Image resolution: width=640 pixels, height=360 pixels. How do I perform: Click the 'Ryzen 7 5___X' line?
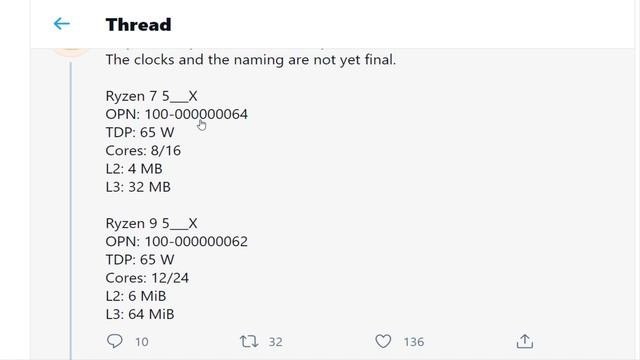pyautogui.click(x=151, y=96)
